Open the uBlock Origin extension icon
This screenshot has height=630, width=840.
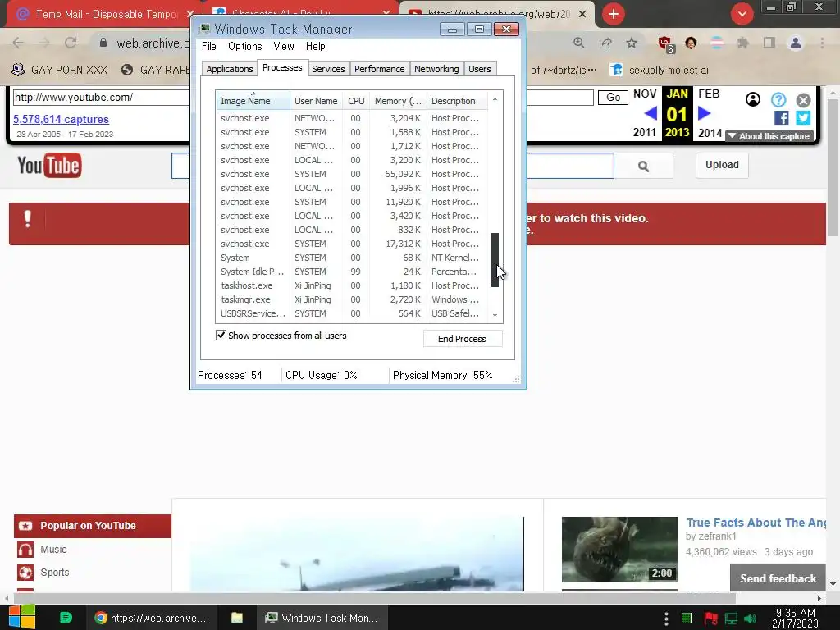point(666,44)
